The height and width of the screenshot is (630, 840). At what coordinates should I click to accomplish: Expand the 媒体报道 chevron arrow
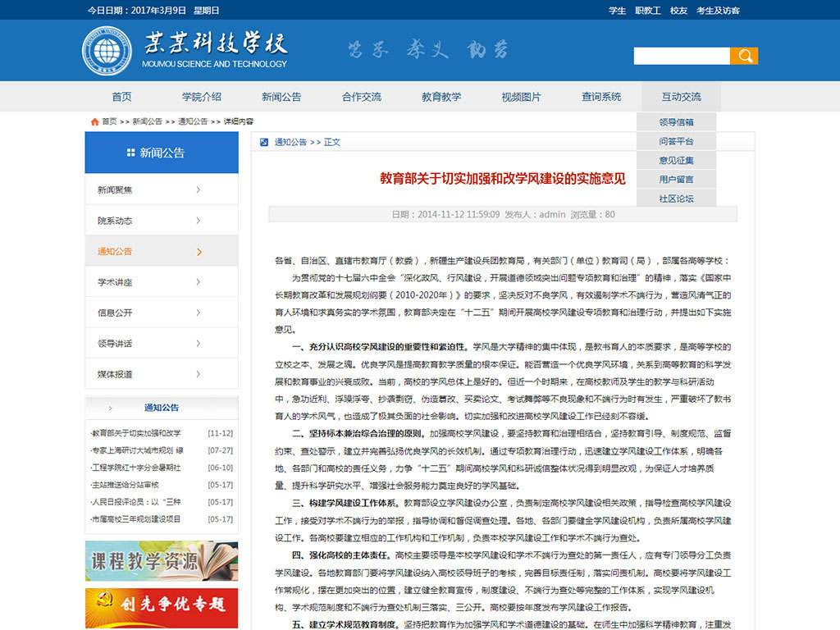(199, 374)
